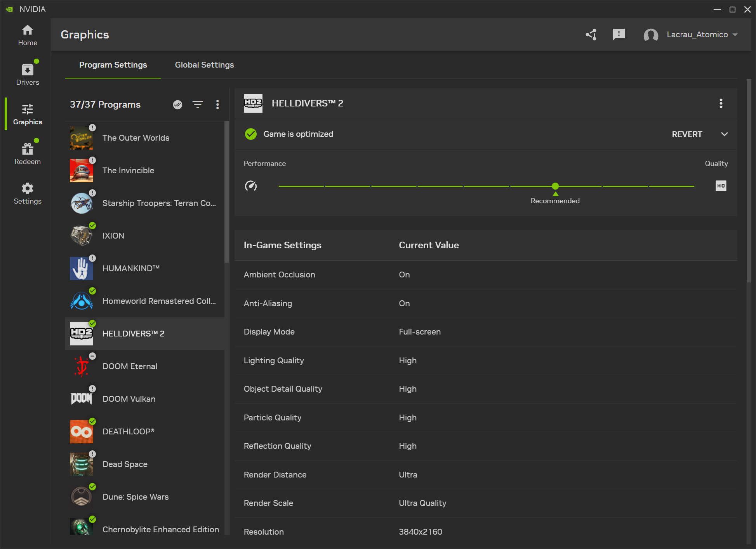Set slider to the maximum quality segment
Image resolution: width=756 pixels, height=549 pixels.
(x=671, y=186)
